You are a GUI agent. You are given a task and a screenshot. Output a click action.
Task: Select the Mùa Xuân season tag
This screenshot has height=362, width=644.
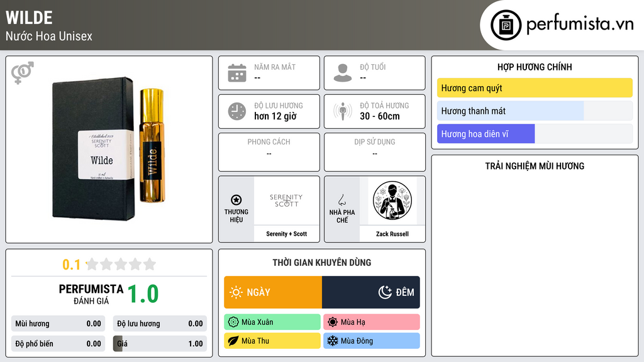coord(272,322)
